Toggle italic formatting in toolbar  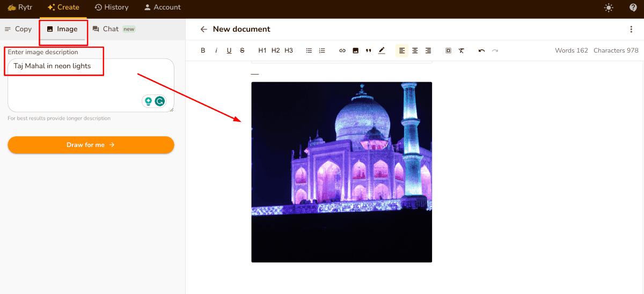[216, 50]
